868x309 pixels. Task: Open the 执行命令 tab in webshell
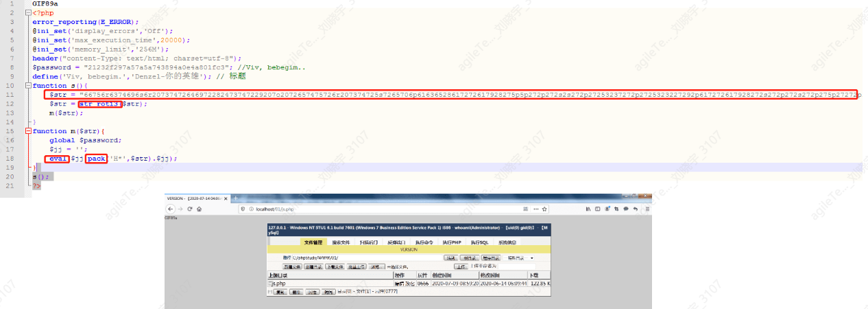(x=424, y=242)
